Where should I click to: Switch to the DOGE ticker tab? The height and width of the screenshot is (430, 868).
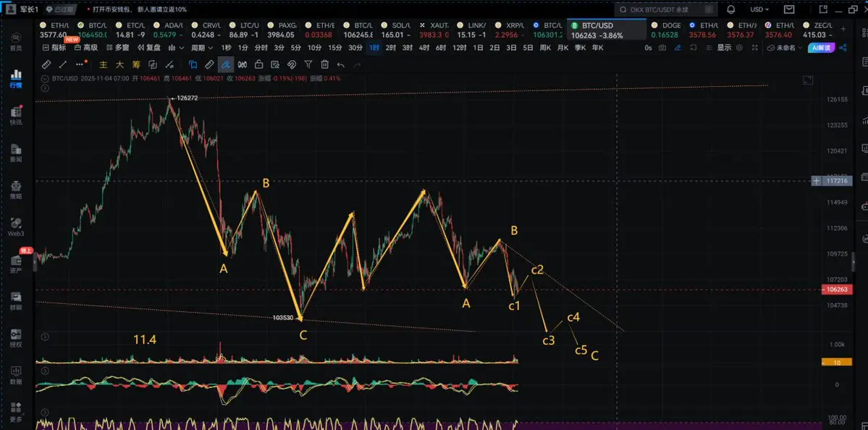pos(667,30)
